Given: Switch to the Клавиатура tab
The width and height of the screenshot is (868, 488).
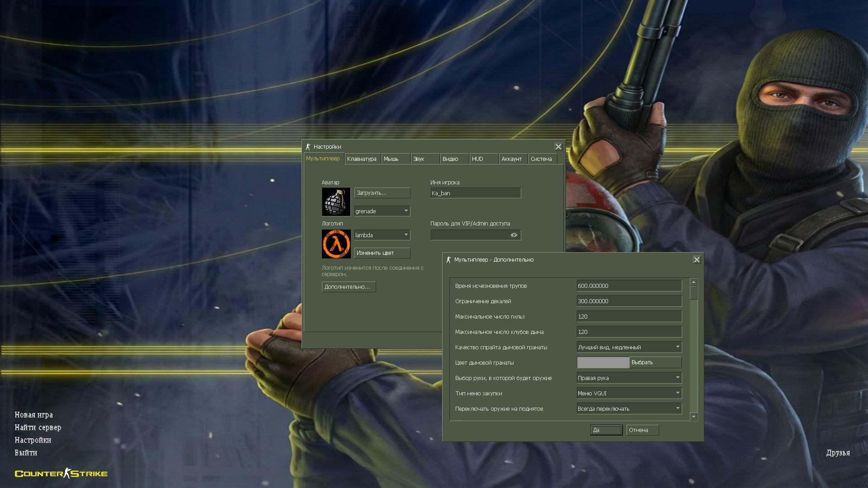Looking at the screenshot, I should [x=362, y=159].
